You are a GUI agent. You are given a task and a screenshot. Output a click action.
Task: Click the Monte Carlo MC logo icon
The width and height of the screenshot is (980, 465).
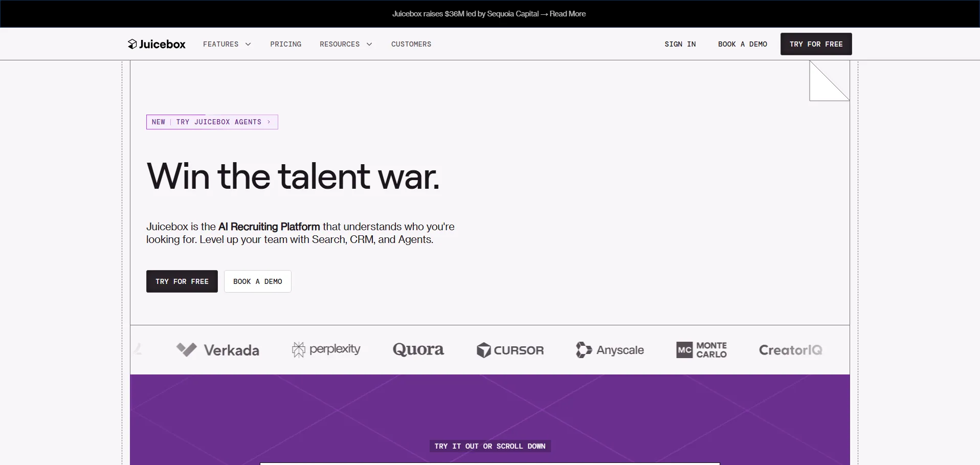[684, 350]
